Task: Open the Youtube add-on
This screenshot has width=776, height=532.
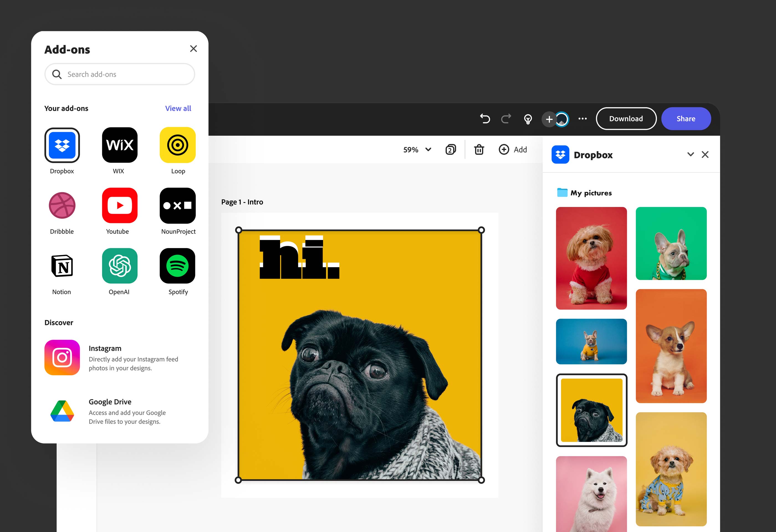Action: (119, 206)
